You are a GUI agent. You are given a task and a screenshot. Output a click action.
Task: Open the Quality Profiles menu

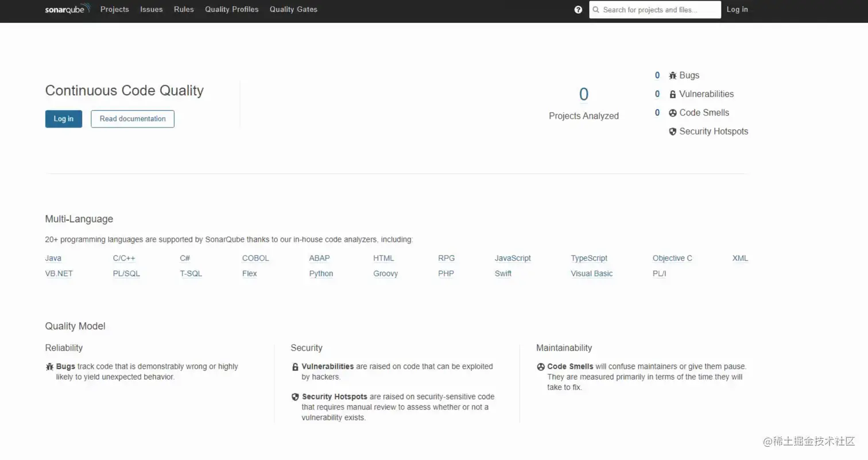(231, 9)
